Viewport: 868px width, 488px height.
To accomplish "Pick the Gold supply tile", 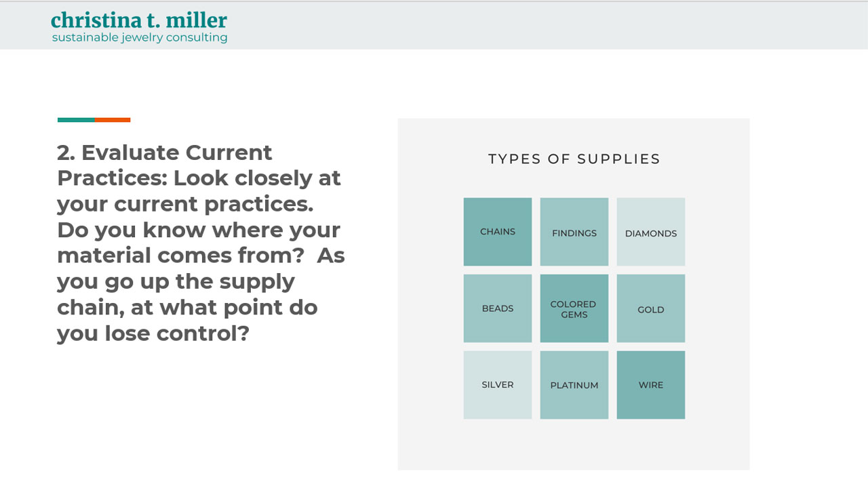I will pos(651,308).
